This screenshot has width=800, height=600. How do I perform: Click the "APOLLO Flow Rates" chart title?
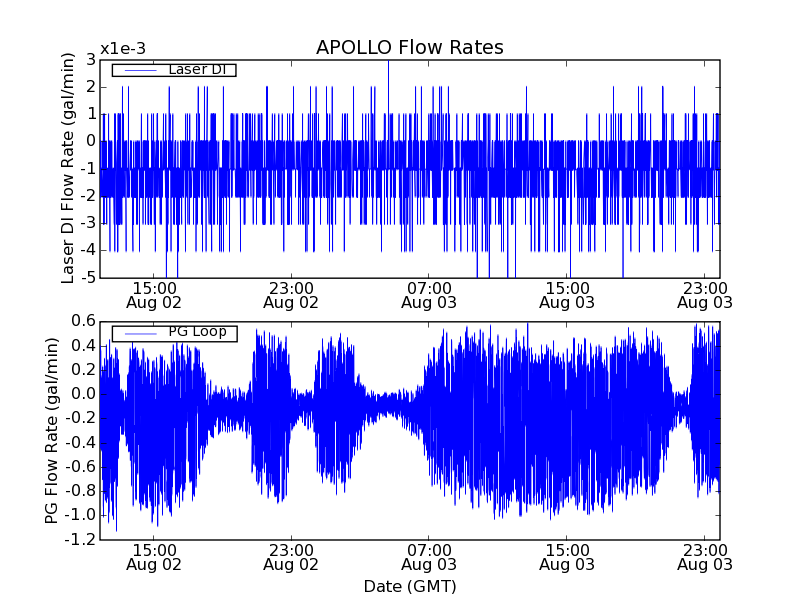click(x=409, y=48)
